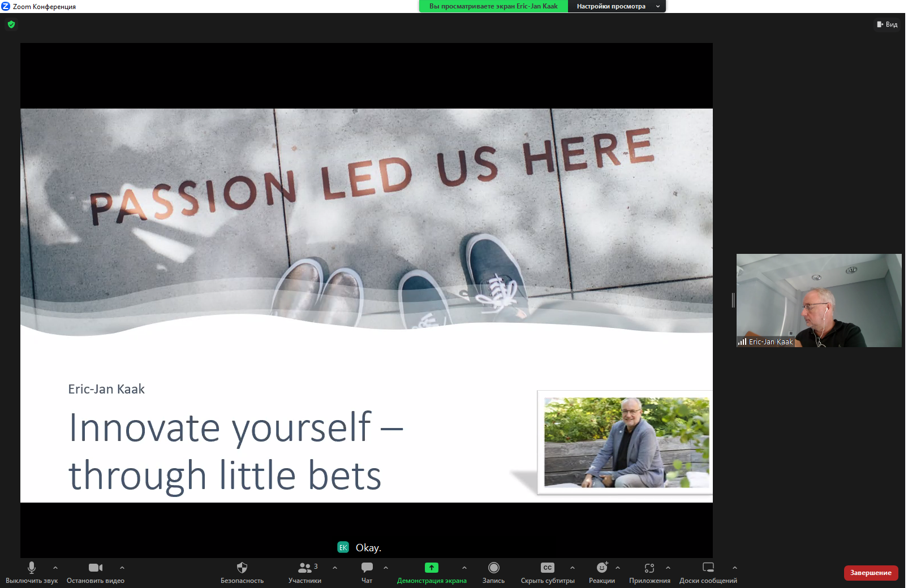Viewport: 908px width, 588px height.
Task: Expand video options arrow beside camera
Action: pos(122,568)
